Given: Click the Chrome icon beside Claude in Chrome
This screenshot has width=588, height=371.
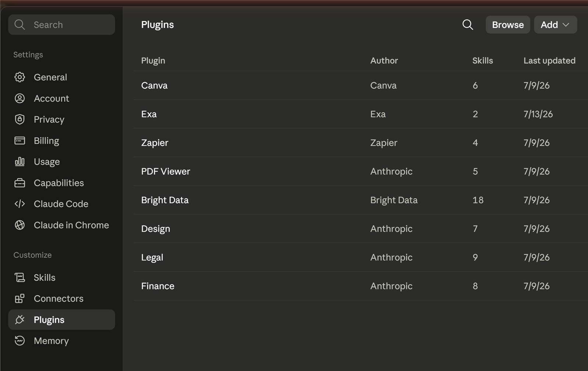Looking at the screenshot, I should [20, 225].
